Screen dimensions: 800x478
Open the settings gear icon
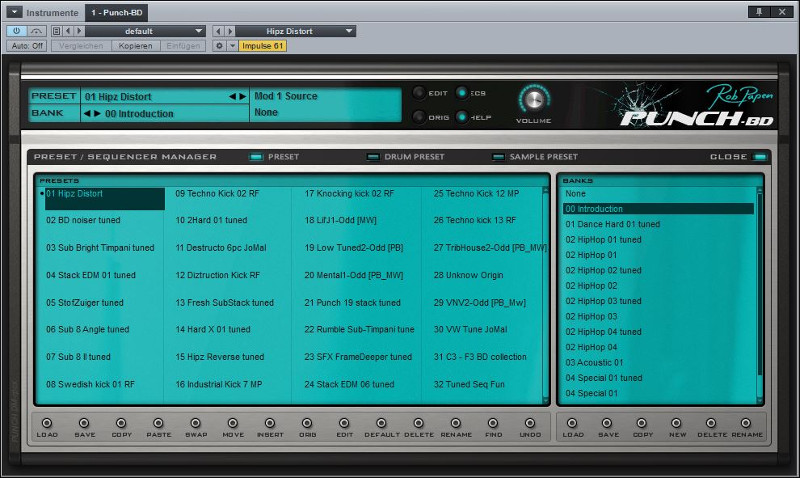tap(219, 46)
